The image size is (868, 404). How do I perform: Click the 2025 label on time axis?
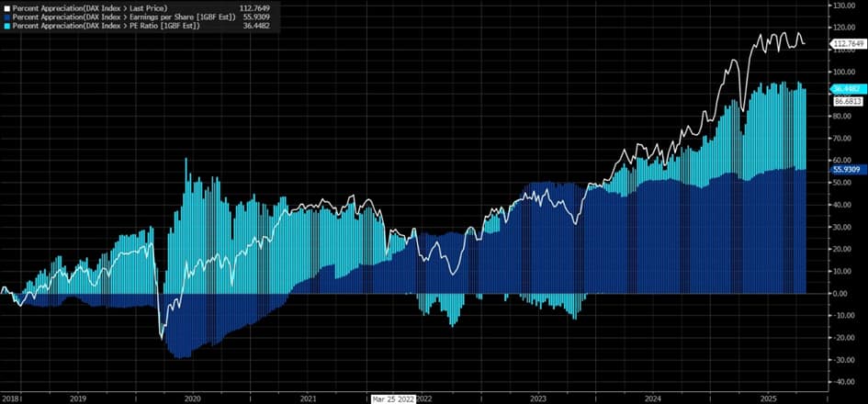(768, 398)
